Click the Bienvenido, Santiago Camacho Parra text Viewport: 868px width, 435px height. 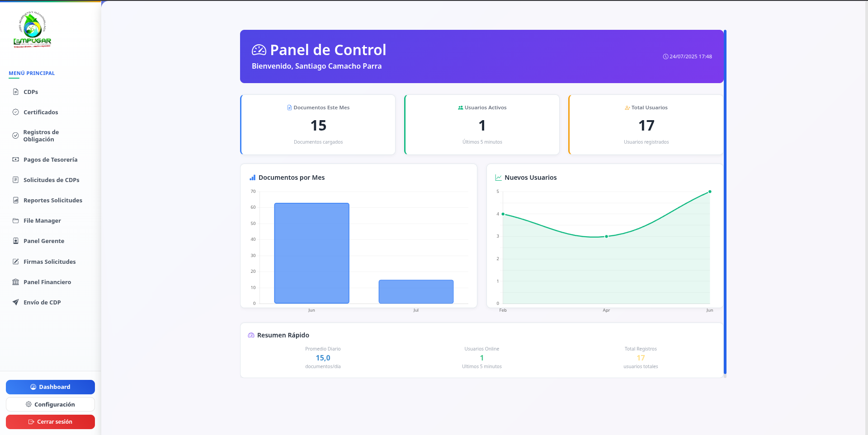pyautogui.click(x=316, y=66)
